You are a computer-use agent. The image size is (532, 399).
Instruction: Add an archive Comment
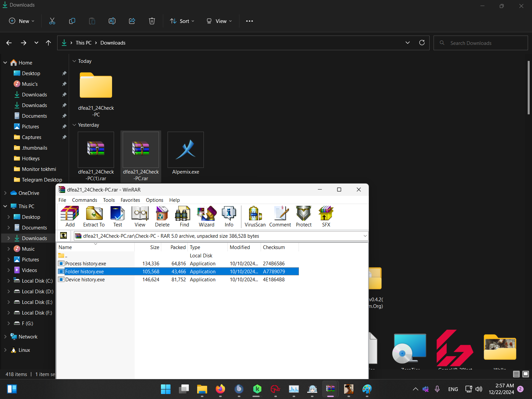(x=280, y=216)
